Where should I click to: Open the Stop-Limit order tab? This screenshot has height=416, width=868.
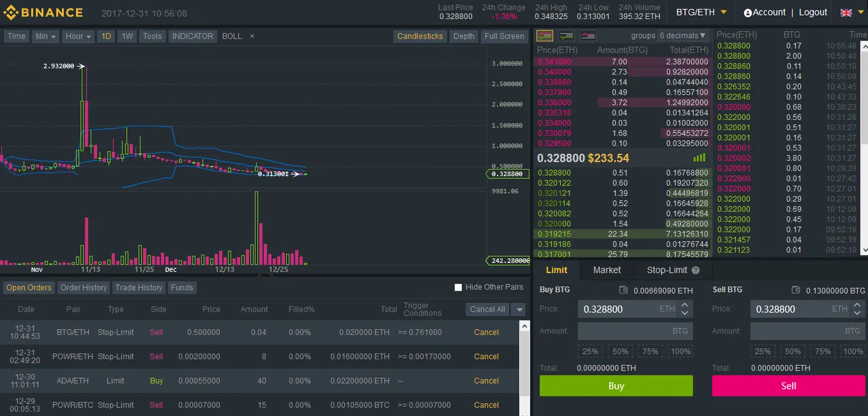[x=667, y=270]
